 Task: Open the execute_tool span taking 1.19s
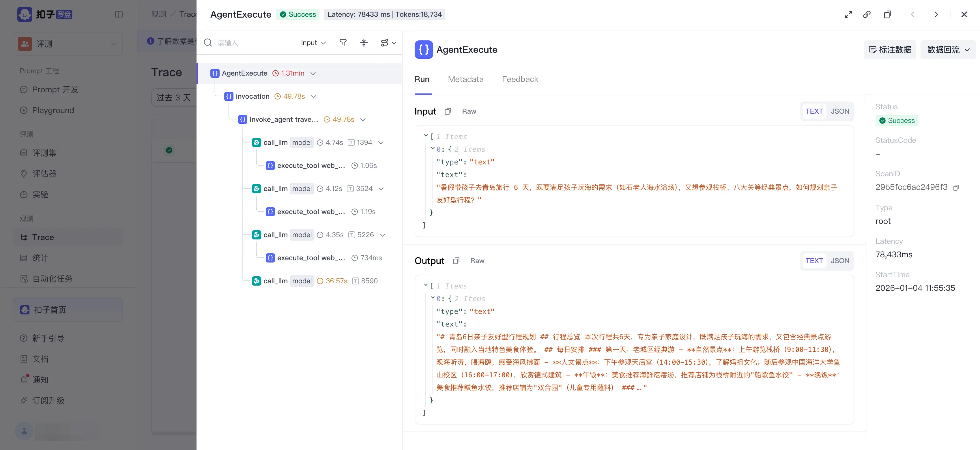coord(320,211)
